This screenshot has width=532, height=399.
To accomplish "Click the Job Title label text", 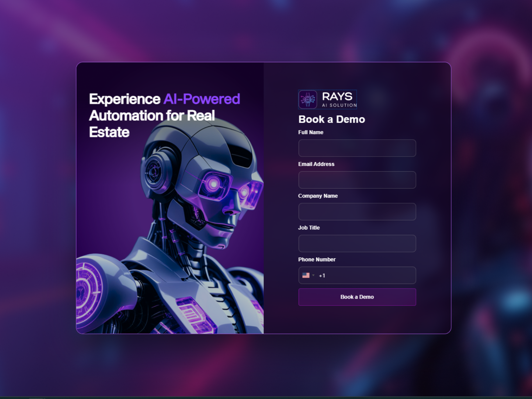I will click(309, 227).
